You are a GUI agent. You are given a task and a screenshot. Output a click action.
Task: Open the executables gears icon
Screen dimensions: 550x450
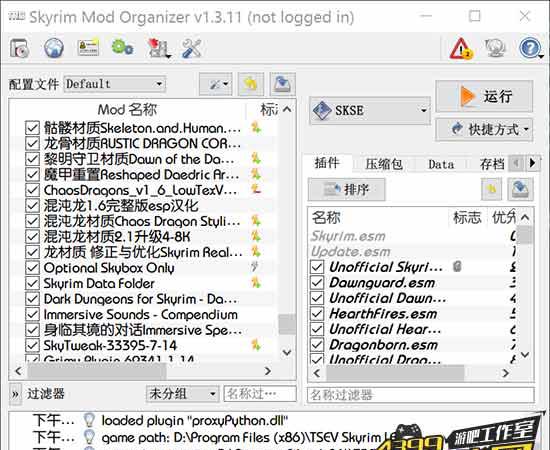(x=122, y=47)
